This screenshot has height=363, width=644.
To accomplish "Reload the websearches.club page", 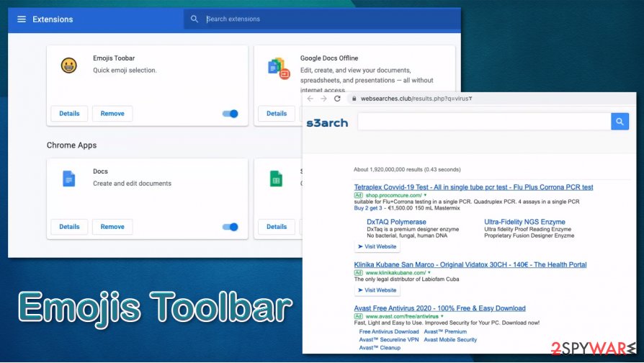I will pos(337,99).
